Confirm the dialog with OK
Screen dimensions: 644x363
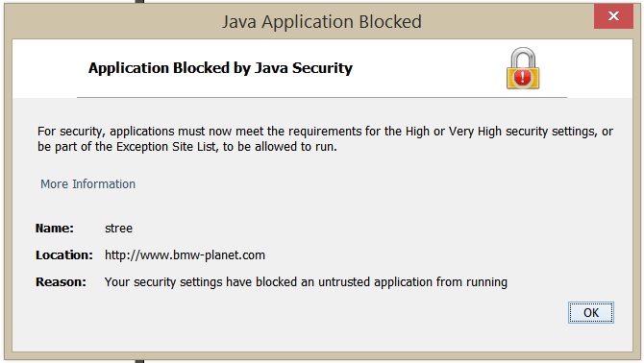tap(591, 312)
